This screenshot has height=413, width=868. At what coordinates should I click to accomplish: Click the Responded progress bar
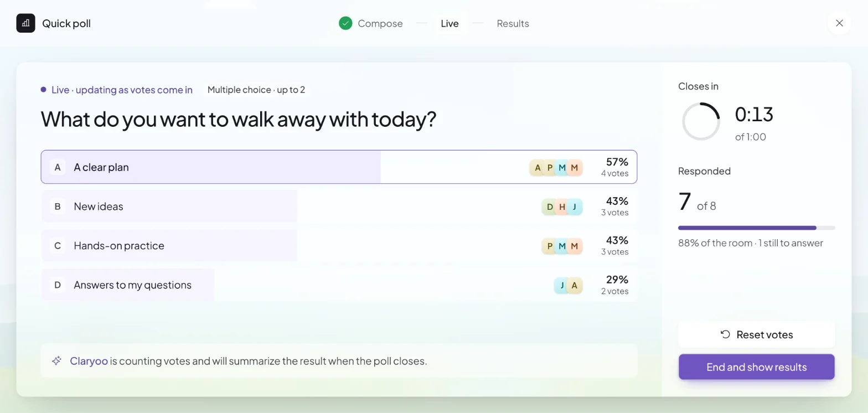756,228
